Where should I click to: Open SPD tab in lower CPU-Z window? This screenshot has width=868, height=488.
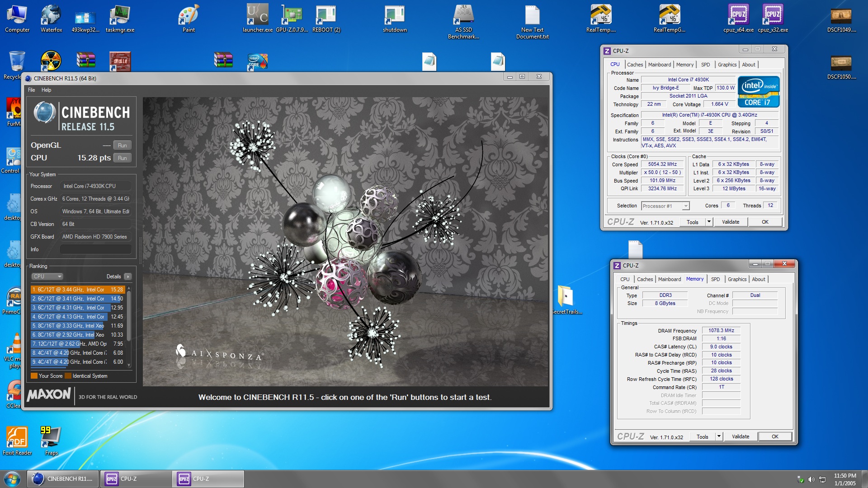(715, 279)
